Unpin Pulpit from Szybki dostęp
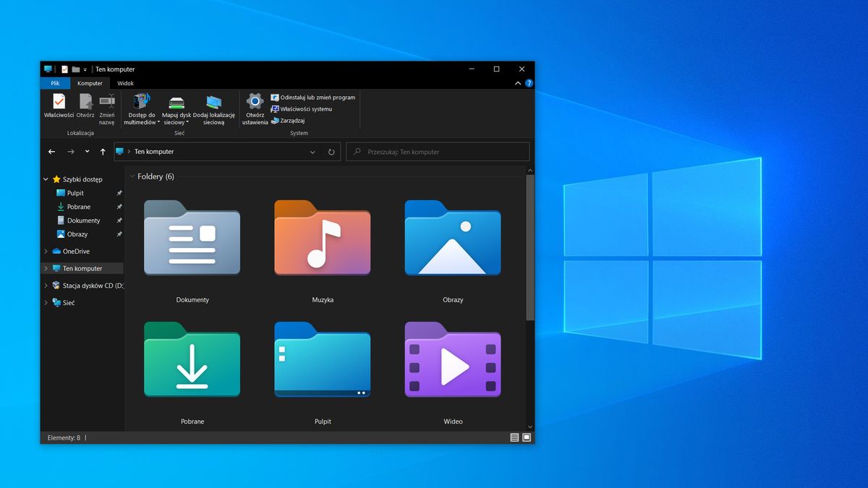 [119, 192]
